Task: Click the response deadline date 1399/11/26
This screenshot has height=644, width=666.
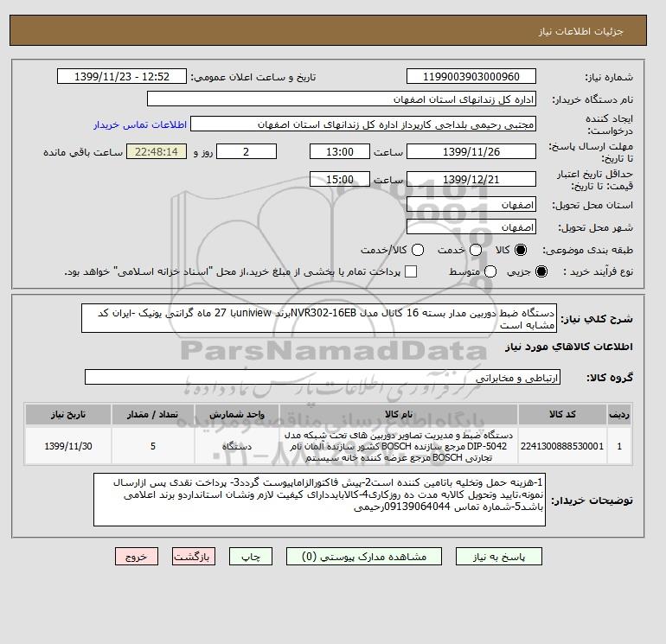Action: click(471, 151)
